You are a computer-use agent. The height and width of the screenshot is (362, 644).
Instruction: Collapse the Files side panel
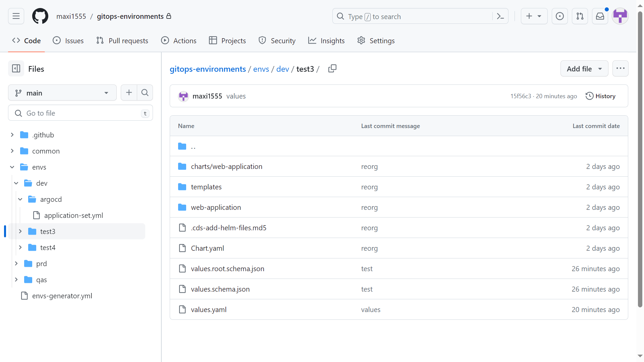tap(16, 69)
